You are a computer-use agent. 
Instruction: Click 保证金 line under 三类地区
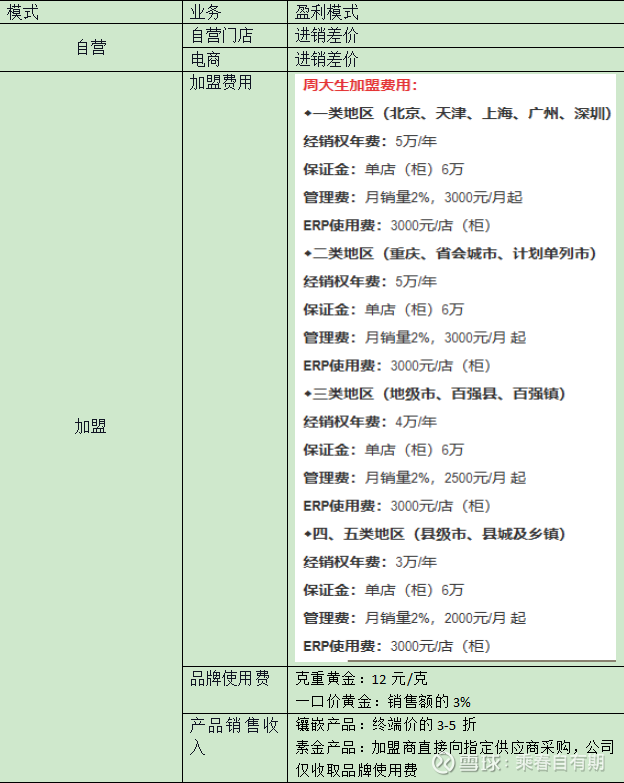click(x=383, y=450)
